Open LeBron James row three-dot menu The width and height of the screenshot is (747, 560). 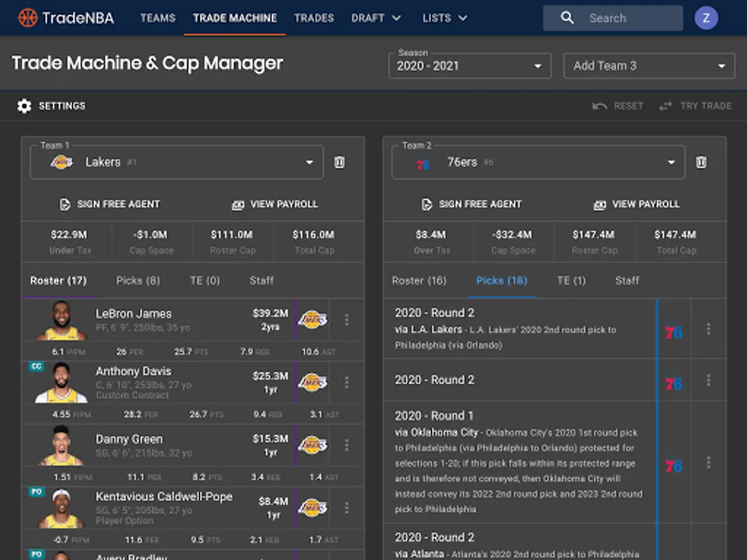[347, 320]
